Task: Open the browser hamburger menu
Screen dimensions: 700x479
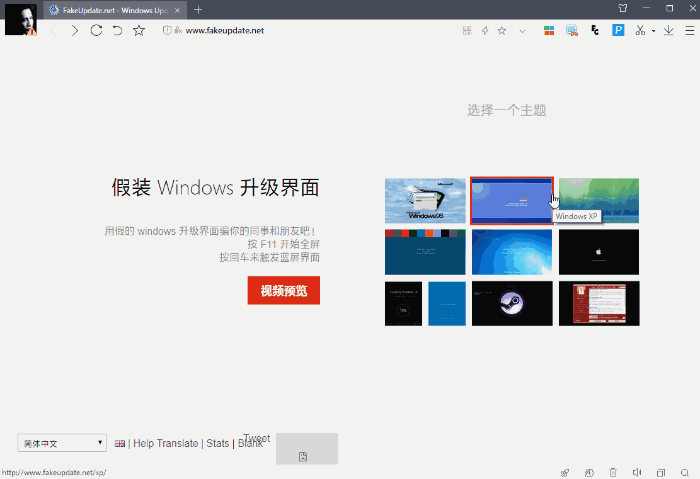Action: click(x=690, y=30)
